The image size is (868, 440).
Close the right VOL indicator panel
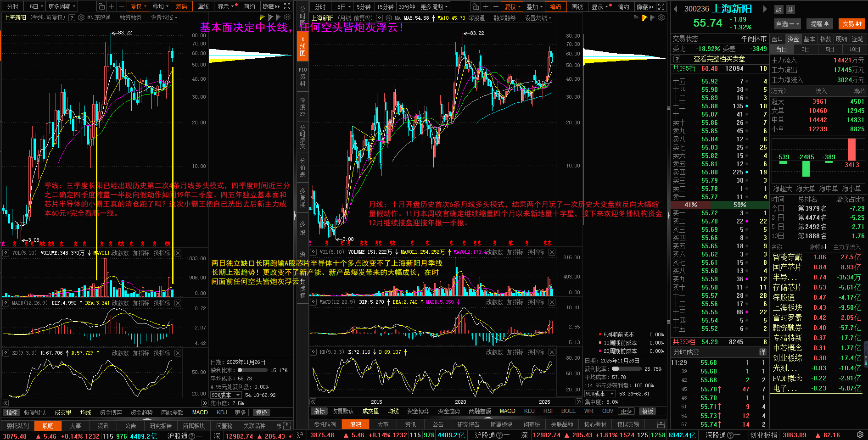pos(552,252)
